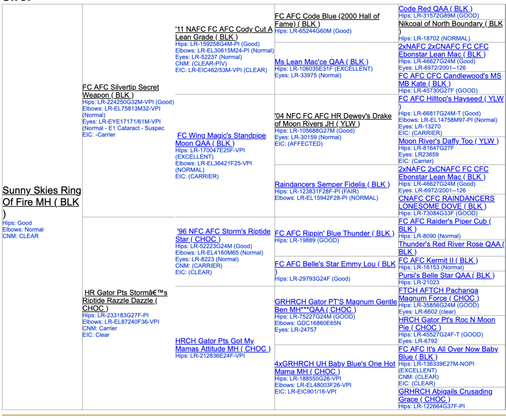Screen dimensions: 506x420
Task: Open FC AFC Belle's Star Emmy Lou link
Action: (x=335, y=264)
